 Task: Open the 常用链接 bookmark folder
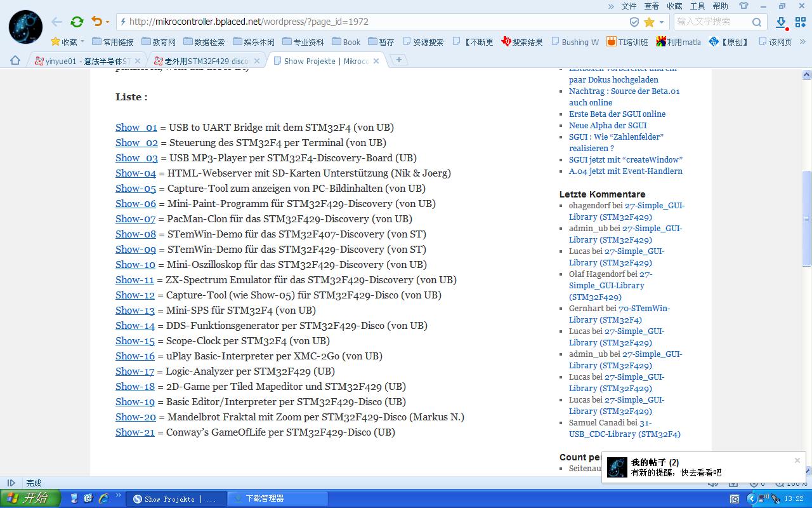113,42
